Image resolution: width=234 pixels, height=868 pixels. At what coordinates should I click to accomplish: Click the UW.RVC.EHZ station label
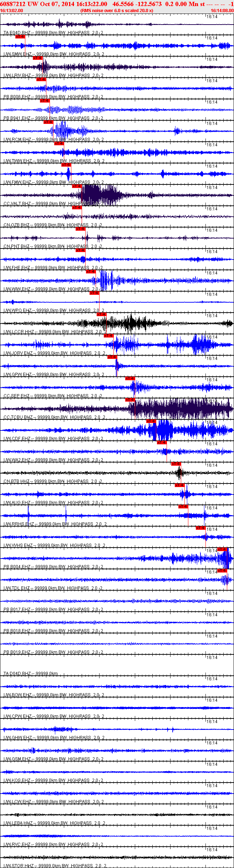(17, 845)
